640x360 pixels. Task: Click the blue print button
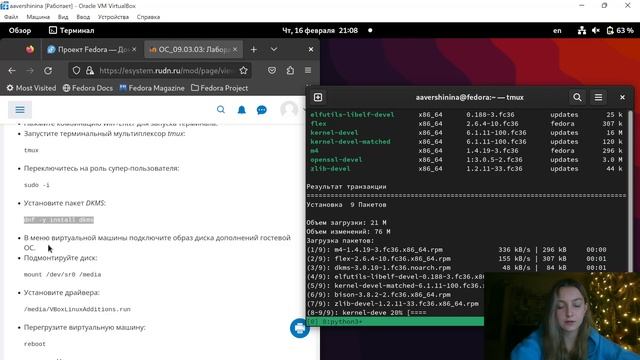click(300, 328)
